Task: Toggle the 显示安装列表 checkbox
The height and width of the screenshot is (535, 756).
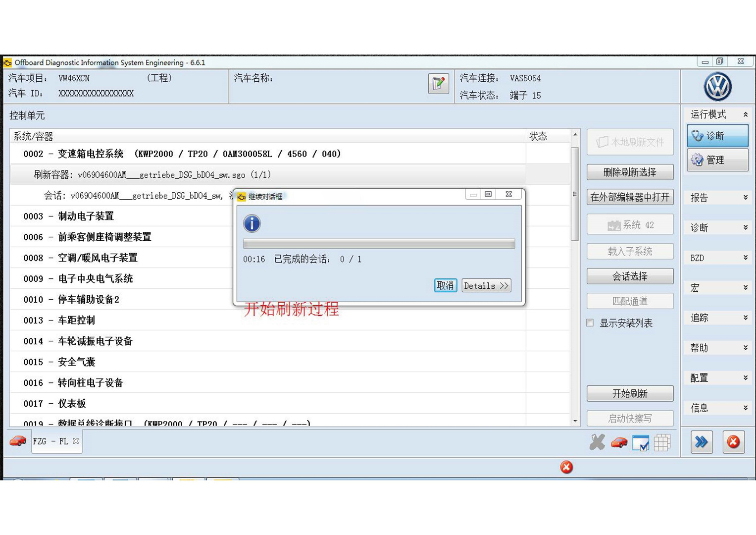Action: pyautogui.click(x=590, y=323)
